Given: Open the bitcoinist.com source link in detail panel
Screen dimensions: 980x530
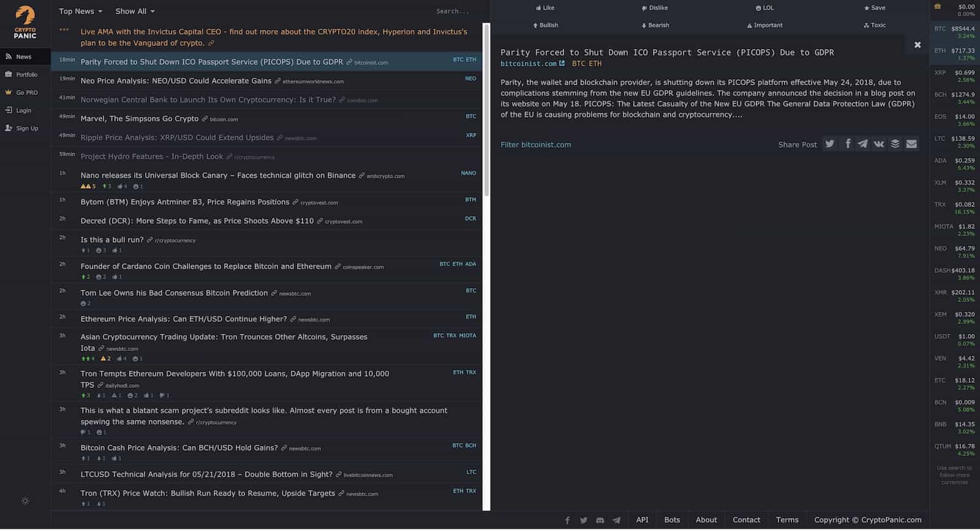Looking at the screenshot, I should click(x=529, y=64).
